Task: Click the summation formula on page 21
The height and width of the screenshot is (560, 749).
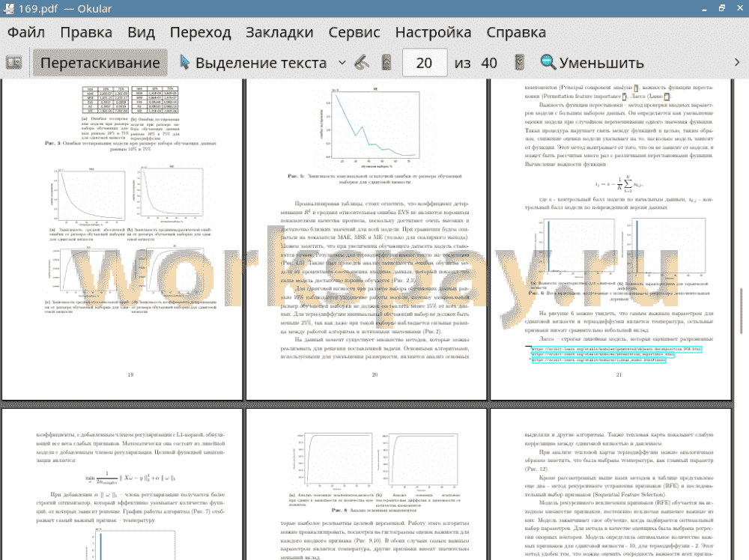Action: [619, 184]
